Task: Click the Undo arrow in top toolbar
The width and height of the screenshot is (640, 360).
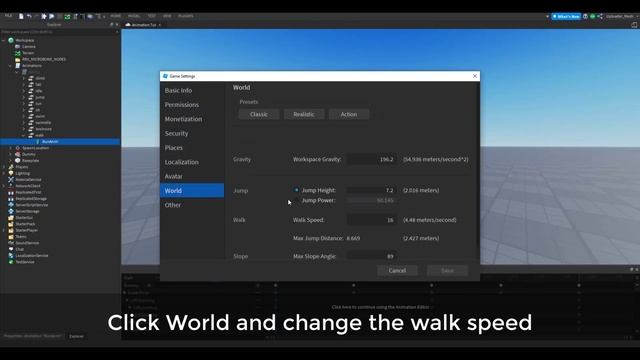Action: (29, 16)
